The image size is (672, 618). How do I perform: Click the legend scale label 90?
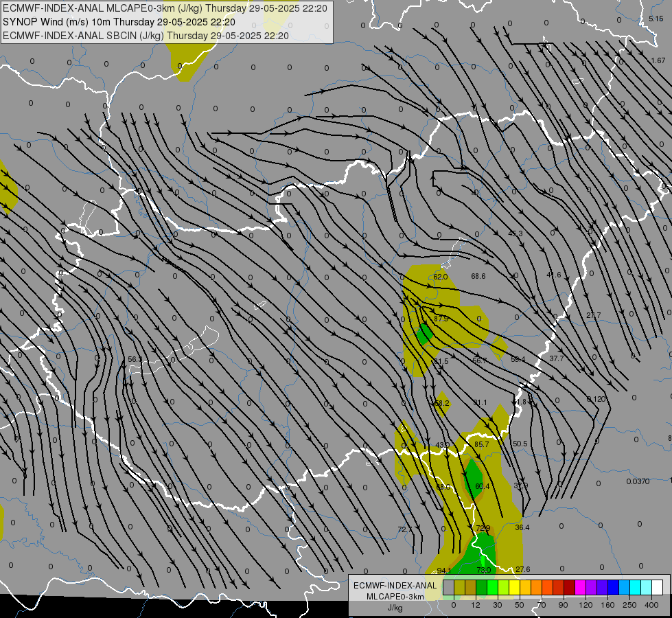(563, 605)
